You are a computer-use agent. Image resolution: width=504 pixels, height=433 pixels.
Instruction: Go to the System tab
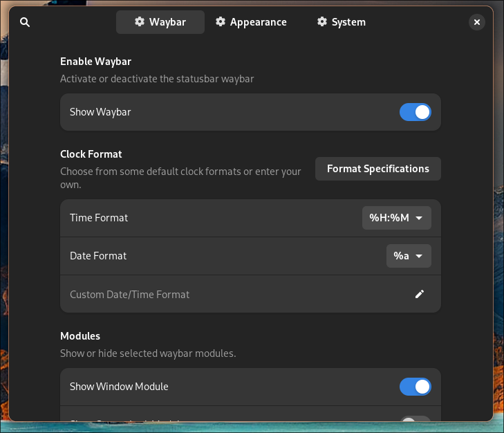click(348, 22)
